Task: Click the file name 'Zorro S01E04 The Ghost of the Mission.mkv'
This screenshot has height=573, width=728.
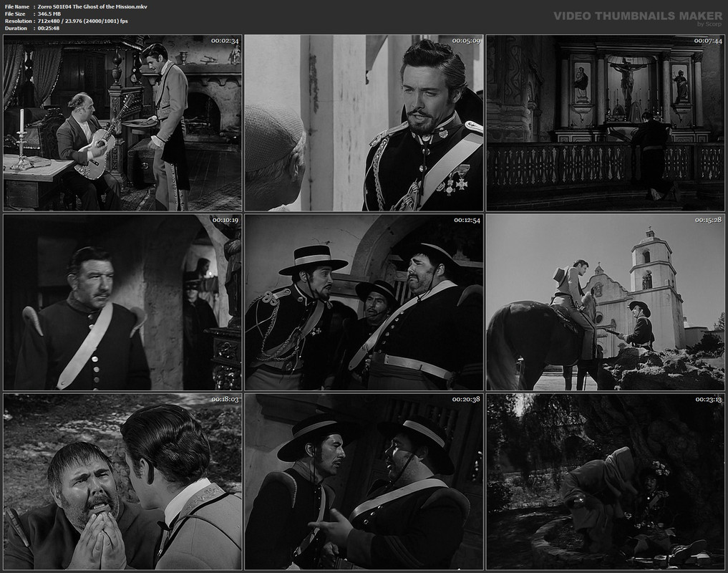Action: tap(92, 6)
